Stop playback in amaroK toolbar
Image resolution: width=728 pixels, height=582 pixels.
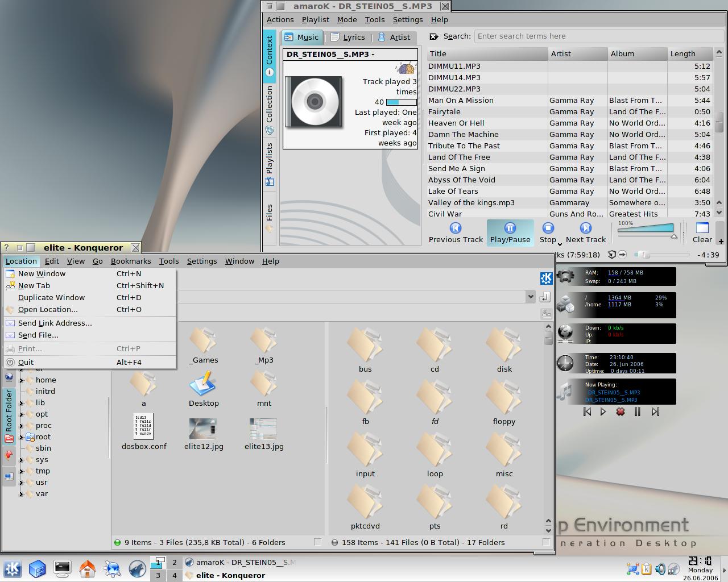pos(548,233)
